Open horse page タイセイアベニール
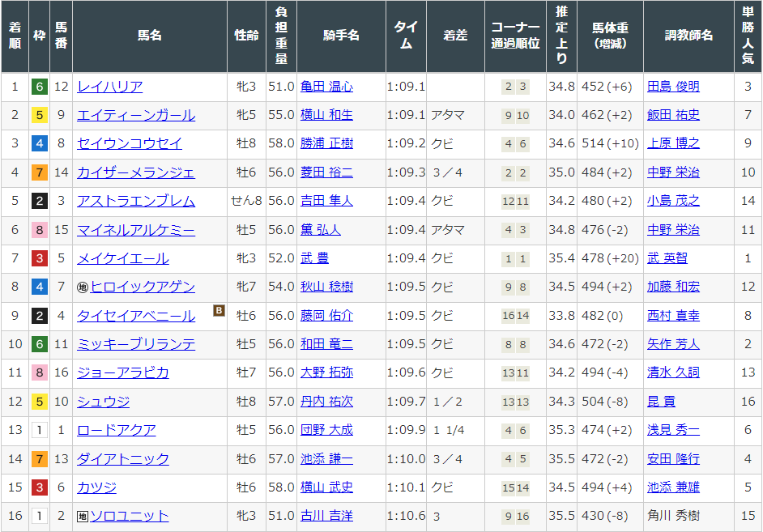The height and width of the screenshot is (532, 763). coord(136,316)
